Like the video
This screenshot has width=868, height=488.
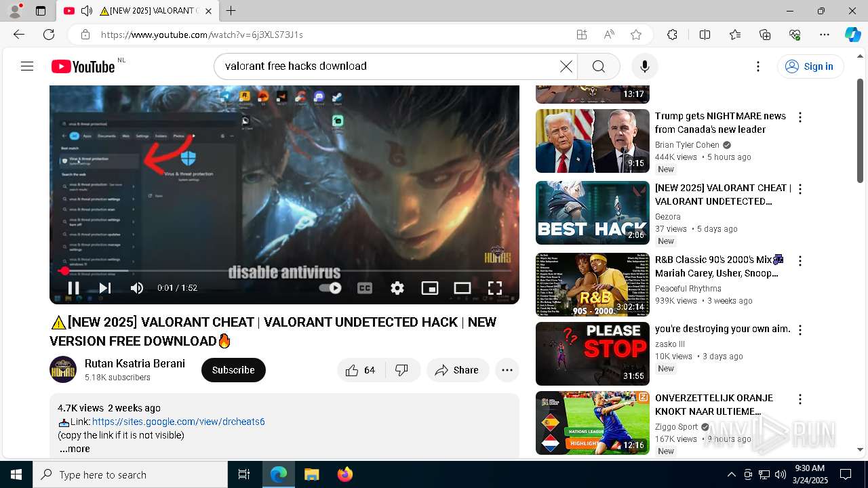[361, 370]
